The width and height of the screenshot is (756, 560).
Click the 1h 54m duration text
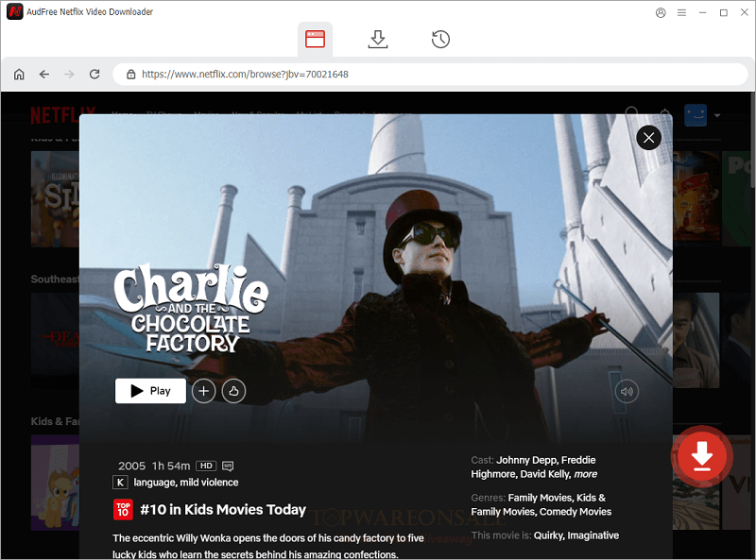[171, 466]
